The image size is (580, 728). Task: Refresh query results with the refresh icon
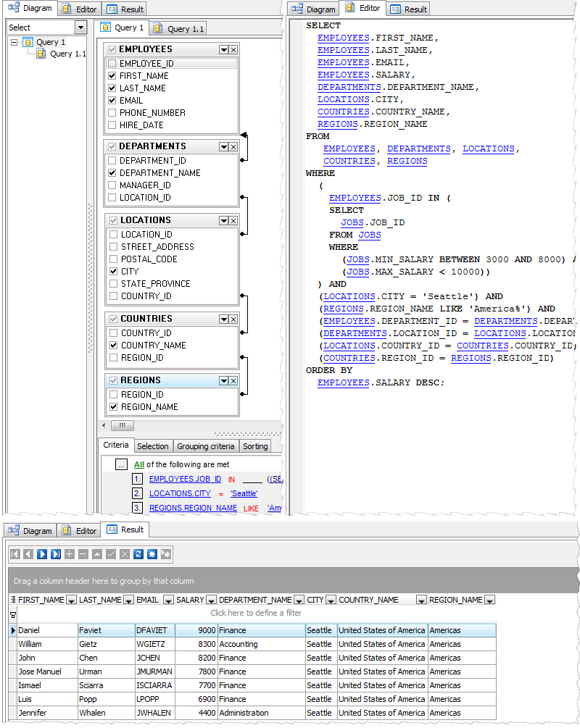coord(138,554)
